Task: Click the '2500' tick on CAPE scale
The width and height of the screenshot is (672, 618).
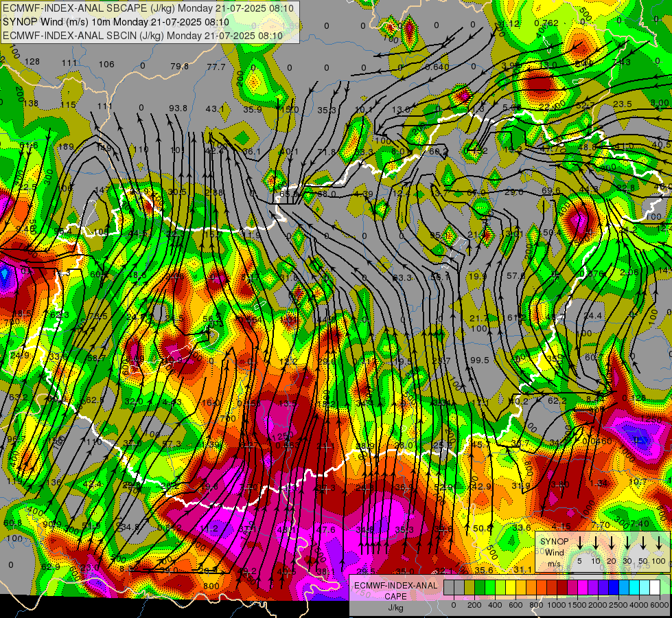Action: 618,605
